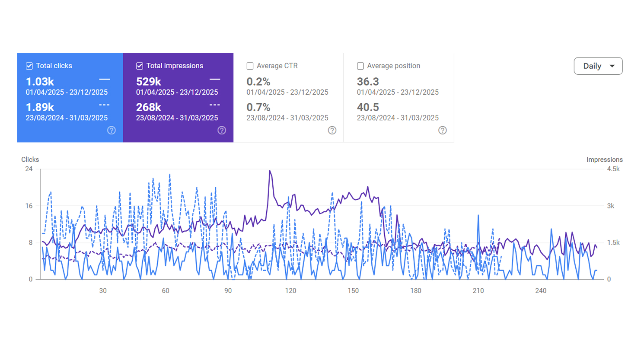Click the 36.3 Average position value

coord(368,82)
